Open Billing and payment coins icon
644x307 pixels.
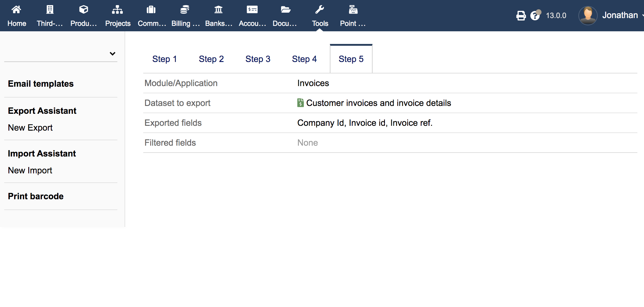pyautogui.click(x=185, y=10)
